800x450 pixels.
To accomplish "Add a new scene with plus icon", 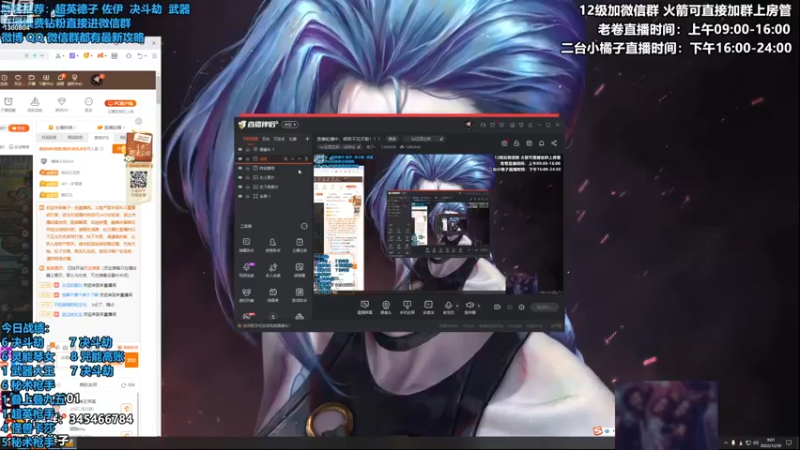I will click(307, 139).
